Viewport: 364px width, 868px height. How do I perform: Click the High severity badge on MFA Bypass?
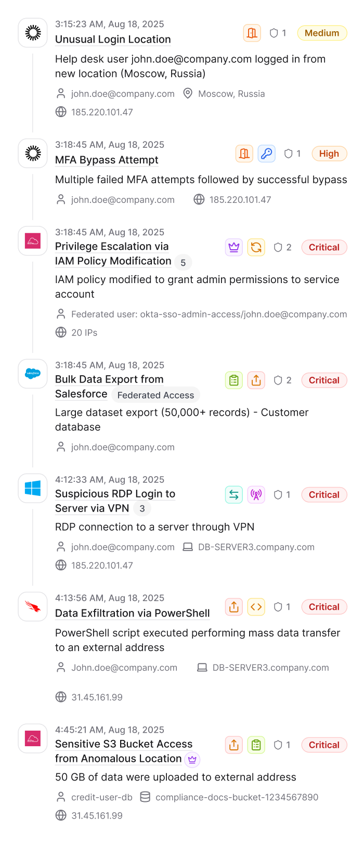pyautogui.click(x=329, y=154)
